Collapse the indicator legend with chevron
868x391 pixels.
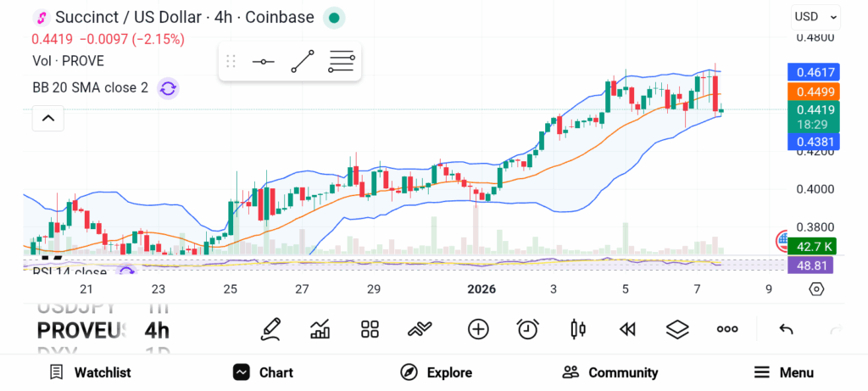pos(48,119)
